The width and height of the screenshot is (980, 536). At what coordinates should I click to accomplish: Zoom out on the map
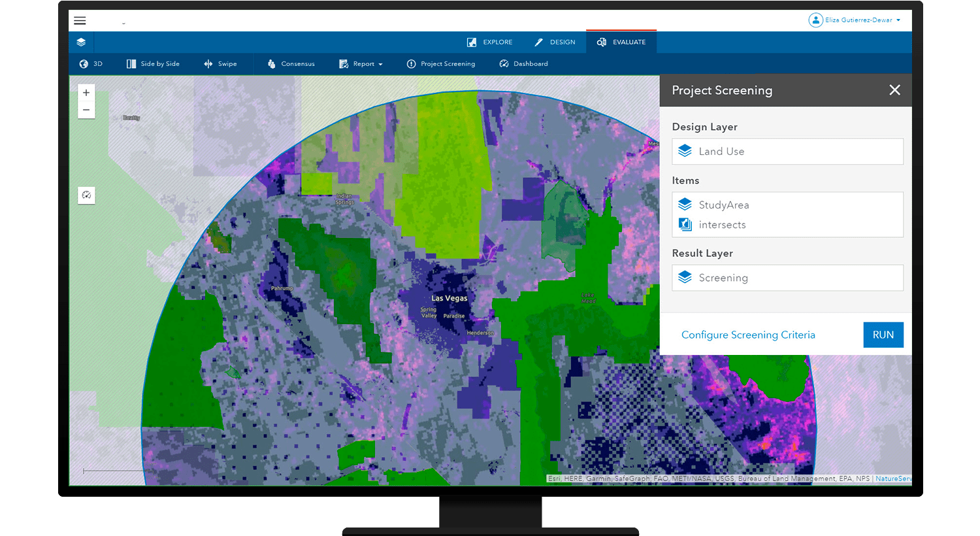(x=86, y=110)
